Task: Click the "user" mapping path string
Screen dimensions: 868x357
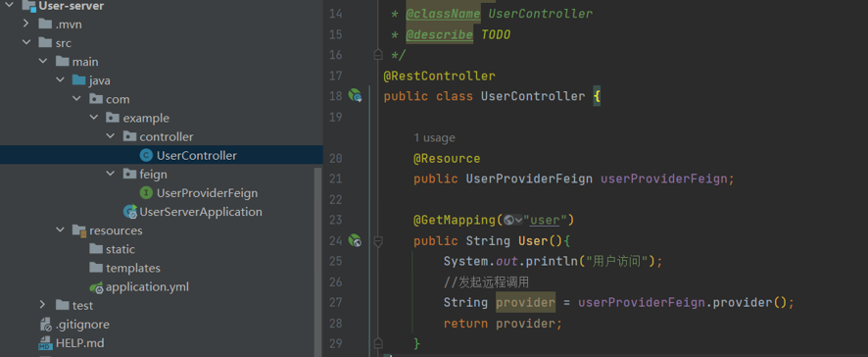Action: pyautogui.click(x=545, y=220)
